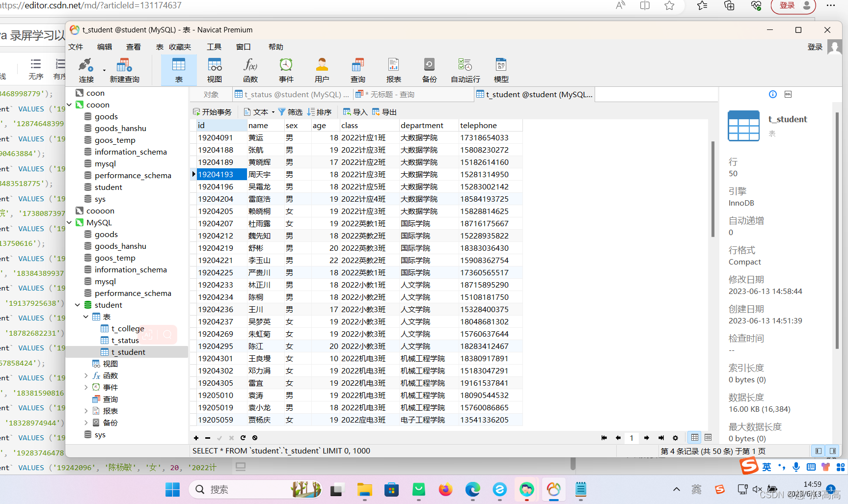The width and height of the screenshot is (848, 504).
Task: Open the 工具 menu
Action: tap(214, 47)
